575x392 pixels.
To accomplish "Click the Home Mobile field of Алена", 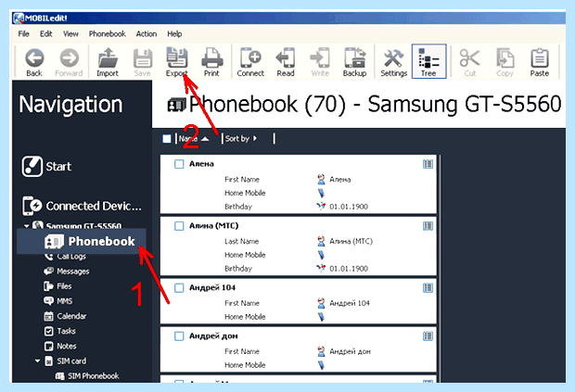I will tap(245, 193).
